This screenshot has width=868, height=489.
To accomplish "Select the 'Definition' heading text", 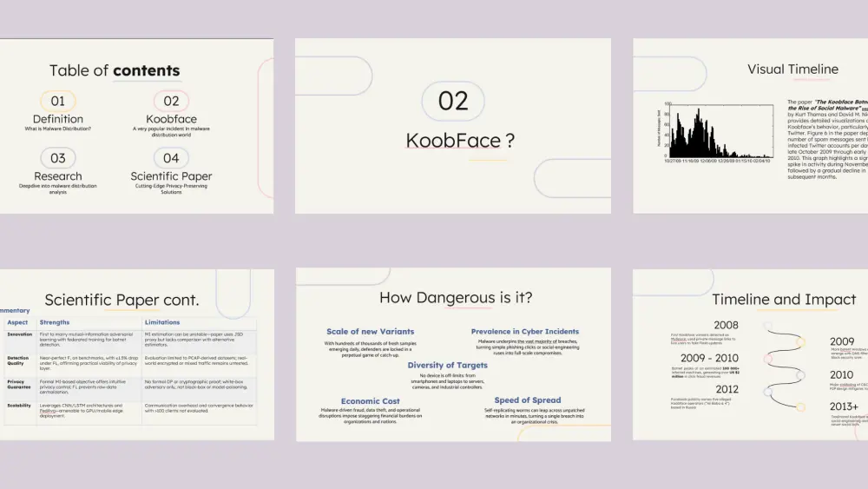I will (58, 119).
